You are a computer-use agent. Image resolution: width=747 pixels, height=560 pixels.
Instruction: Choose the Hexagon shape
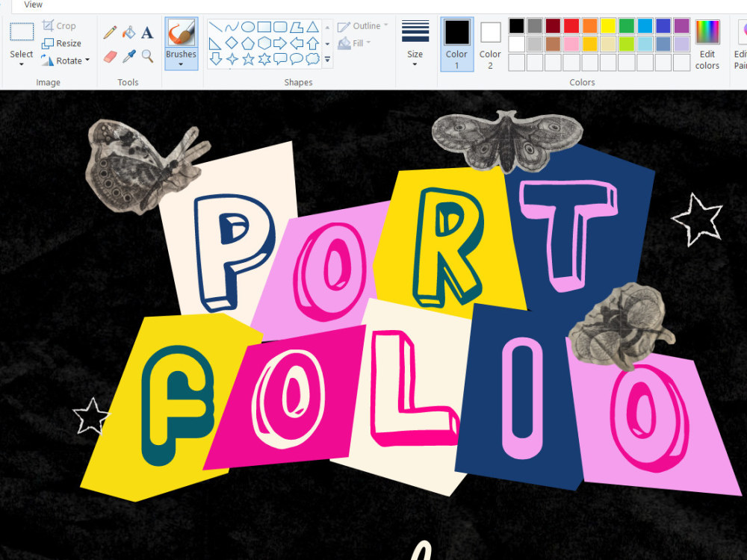(x=264, y=43)
